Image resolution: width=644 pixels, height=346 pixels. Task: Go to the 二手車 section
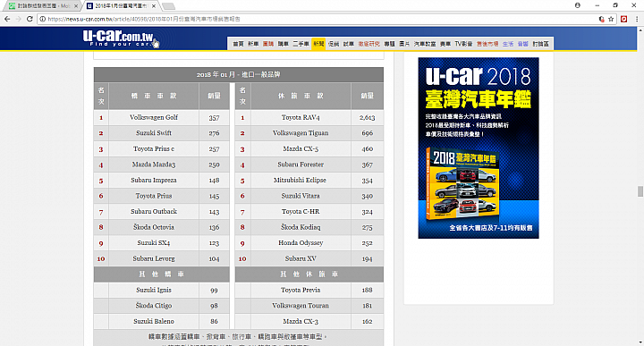point(301,44)
